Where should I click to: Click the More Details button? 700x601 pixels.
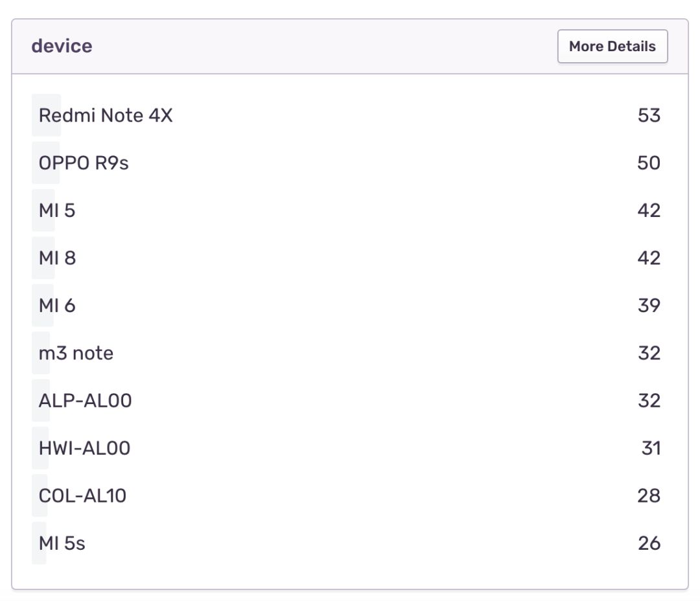[x=612, y=47]
